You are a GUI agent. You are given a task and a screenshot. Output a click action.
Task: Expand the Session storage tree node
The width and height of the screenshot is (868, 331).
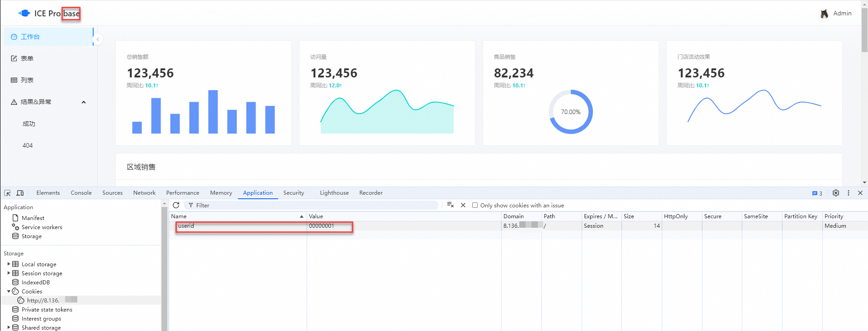point(9,273)
